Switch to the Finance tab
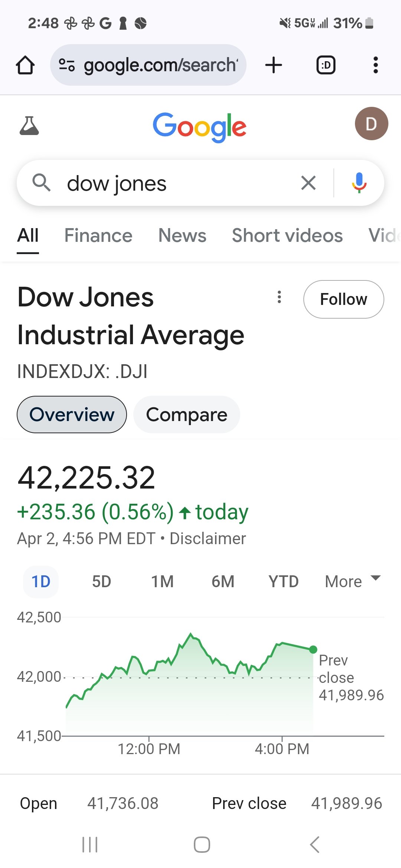401x868 pixels. coord(98,236)
